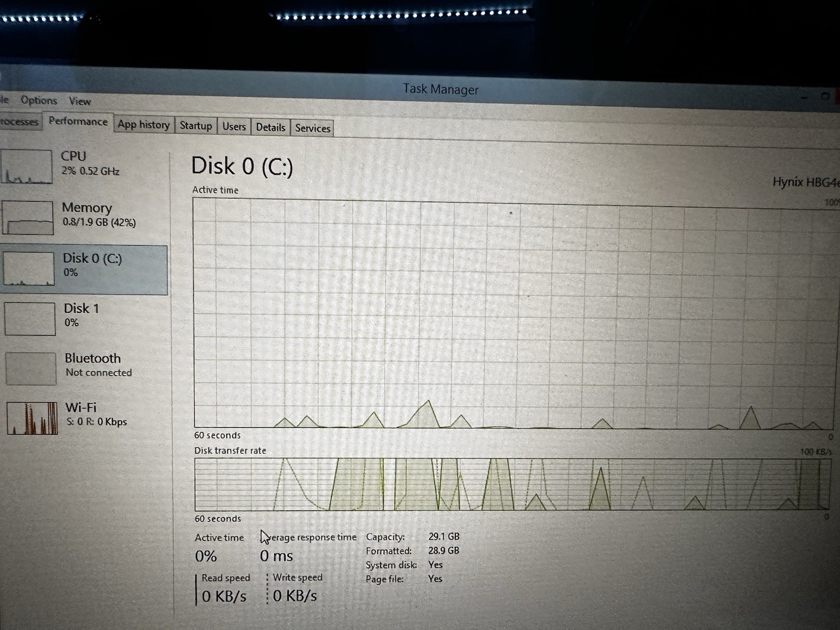
Task: Switch to the Users tab
Action: tap(234, 127)
